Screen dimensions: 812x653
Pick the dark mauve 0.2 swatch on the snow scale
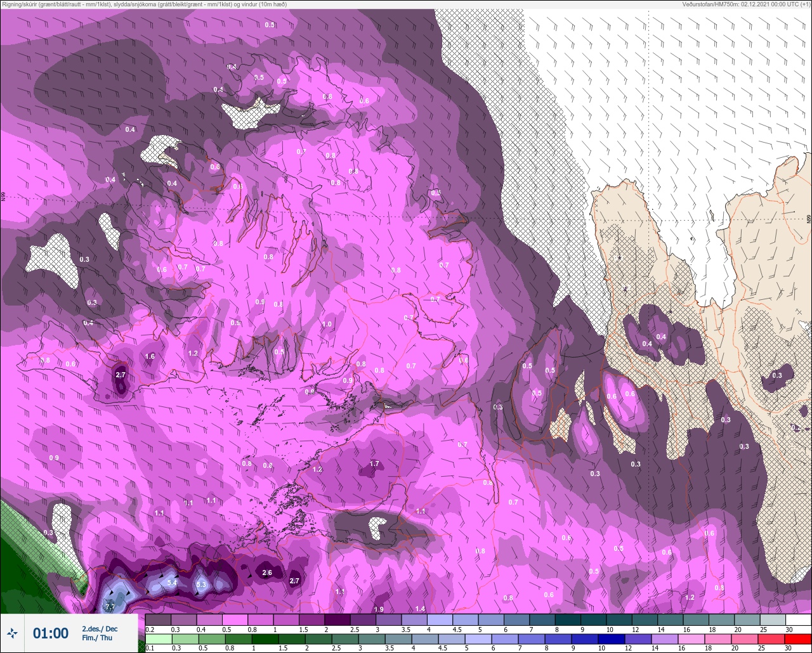(x=158, y=619)
